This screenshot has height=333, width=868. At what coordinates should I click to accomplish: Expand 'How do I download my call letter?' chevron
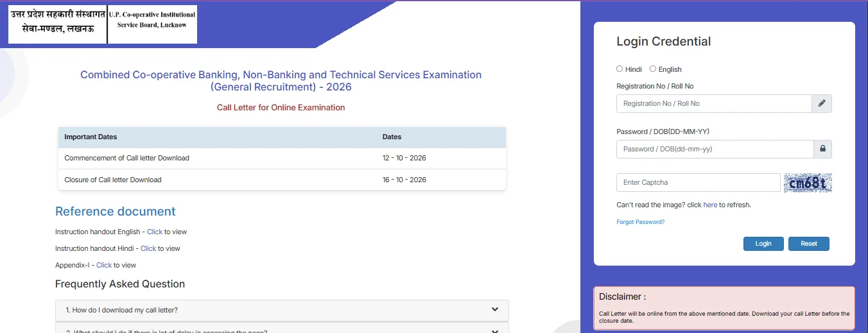[x=495, y=309]
